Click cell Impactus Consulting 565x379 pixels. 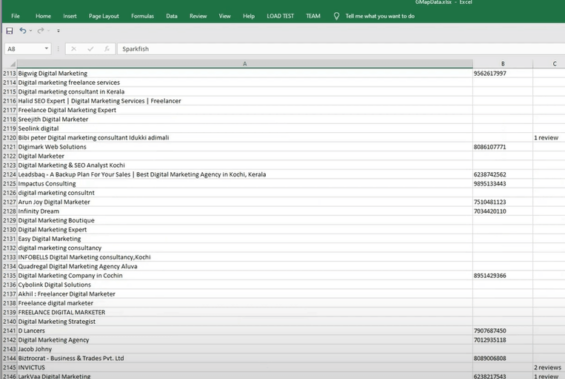(245, 183)
